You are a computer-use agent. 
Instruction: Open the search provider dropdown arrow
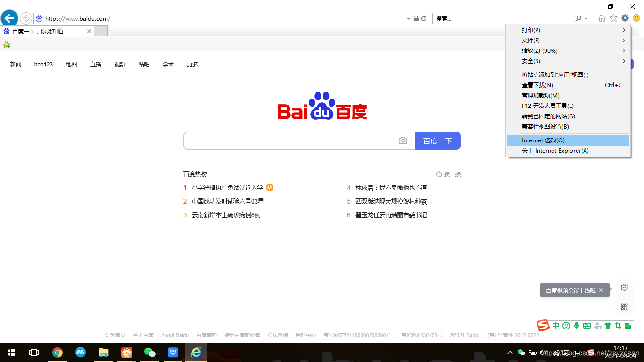(586, 19)
